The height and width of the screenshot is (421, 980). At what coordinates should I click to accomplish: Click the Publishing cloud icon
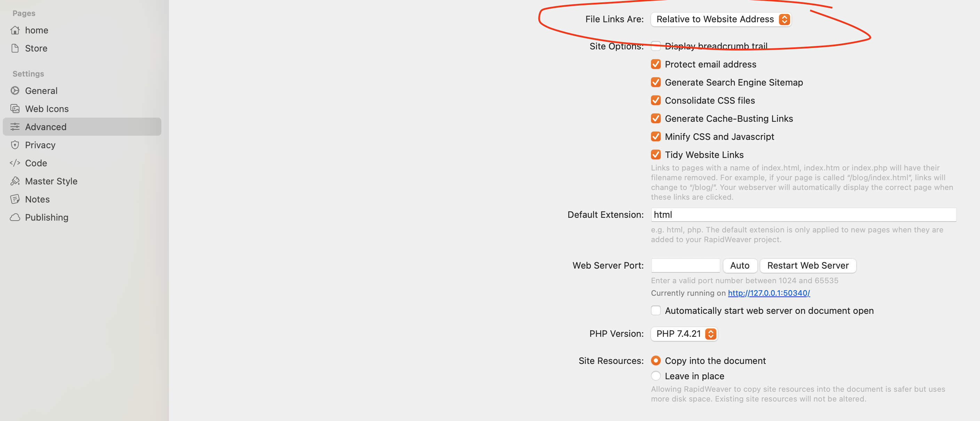tap(15, 217)
